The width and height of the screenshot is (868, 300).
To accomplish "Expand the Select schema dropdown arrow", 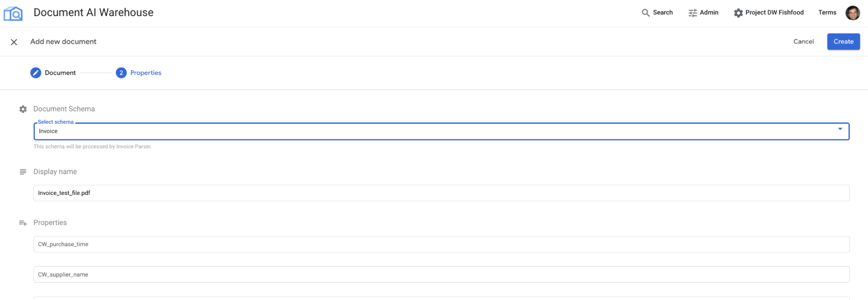I will (840, 129).
